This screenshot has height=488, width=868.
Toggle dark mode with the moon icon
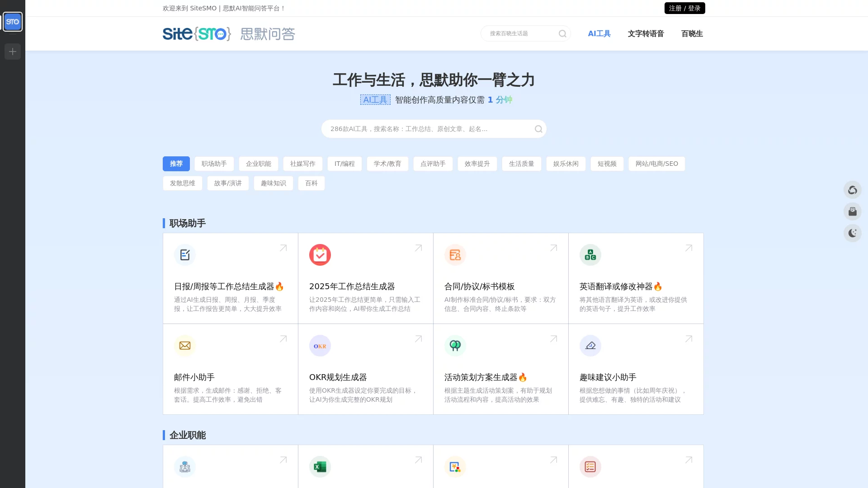point(853,233)
